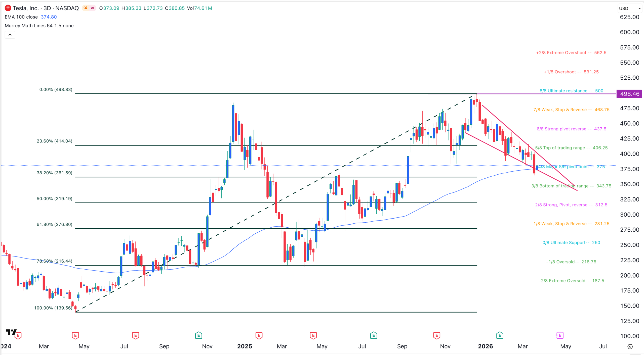Click the Vol 74.61M volume readout
644x355 pixels.
click(199, 8)
